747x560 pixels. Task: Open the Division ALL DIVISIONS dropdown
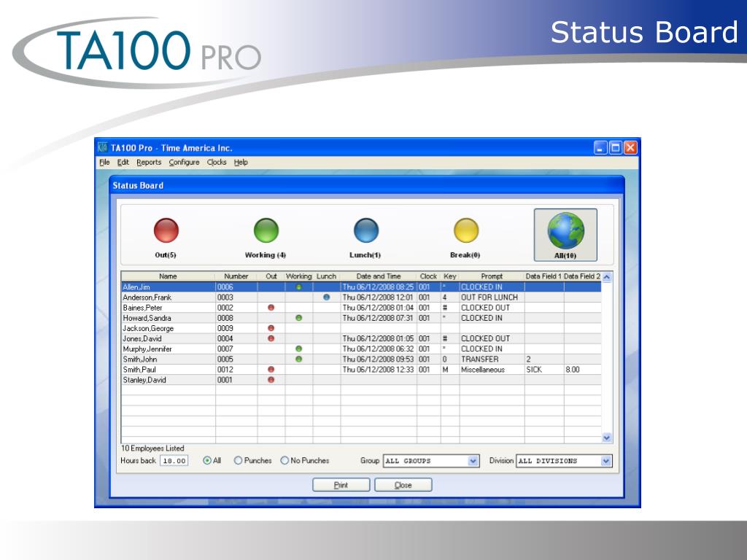point(606,461)
